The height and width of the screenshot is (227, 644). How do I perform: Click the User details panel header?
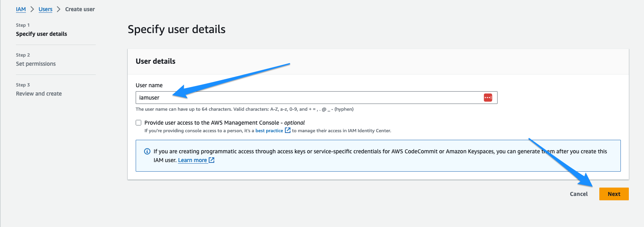pos(156,61)
